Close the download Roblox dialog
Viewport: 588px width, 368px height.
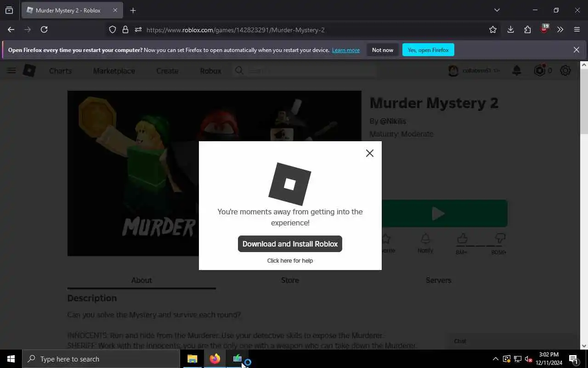[370, 153]
